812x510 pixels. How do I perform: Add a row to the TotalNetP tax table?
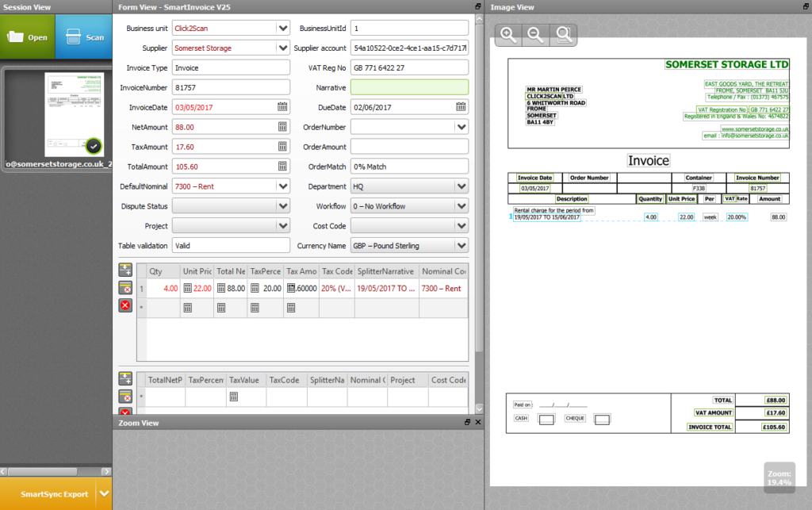coord(125,378)
